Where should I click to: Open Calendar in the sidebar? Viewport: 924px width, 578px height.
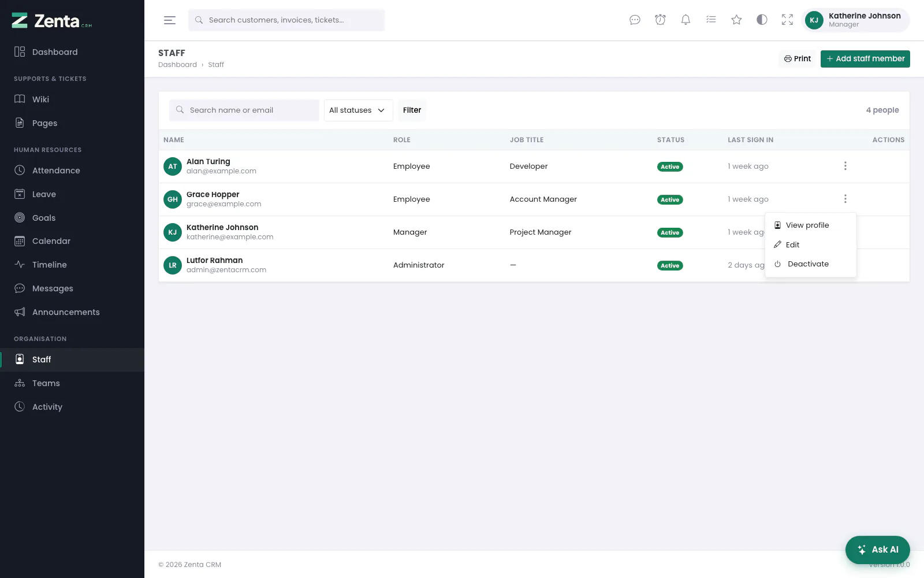pyautogui.click(x=72, y=241)
